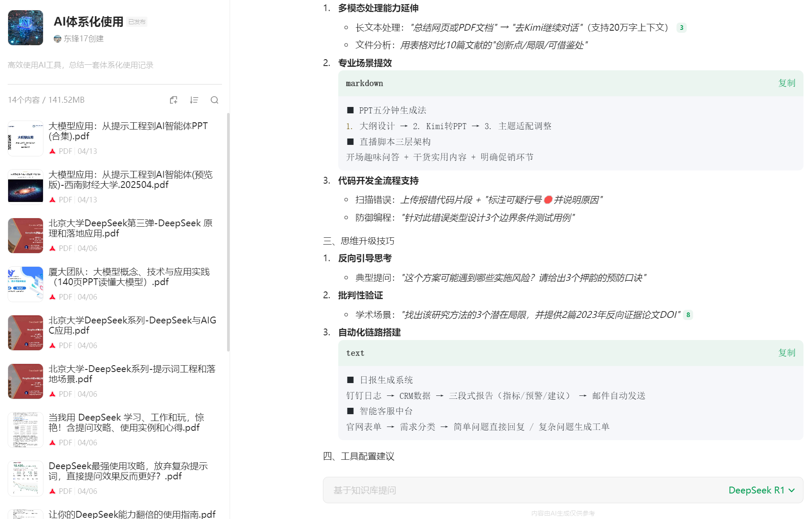Click PDF icon under DeepSeek最强使用攻略 file

[x=52, y=491]
